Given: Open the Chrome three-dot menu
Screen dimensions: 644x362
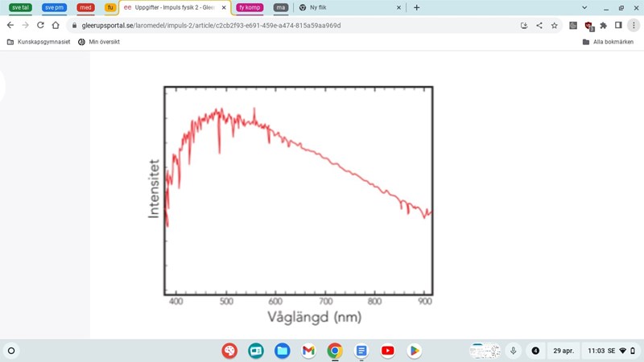Looking at the screenshot, I should point(634,25).
